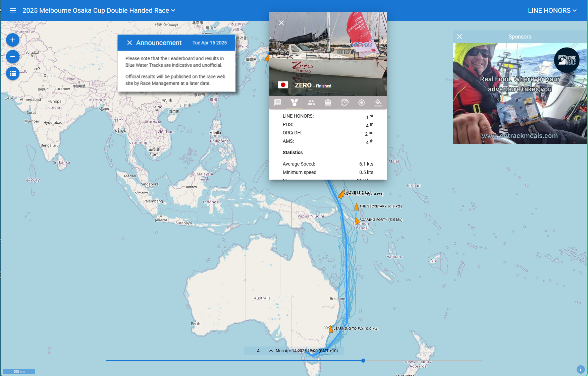Show boat details via ship icon

click(328, 103)
